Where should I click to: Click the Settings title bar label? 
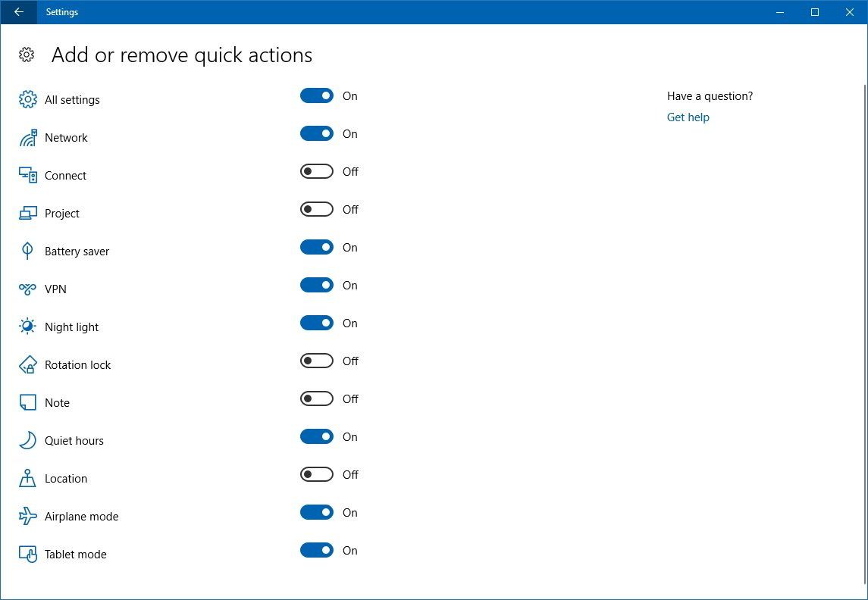[x=61, y=12]
